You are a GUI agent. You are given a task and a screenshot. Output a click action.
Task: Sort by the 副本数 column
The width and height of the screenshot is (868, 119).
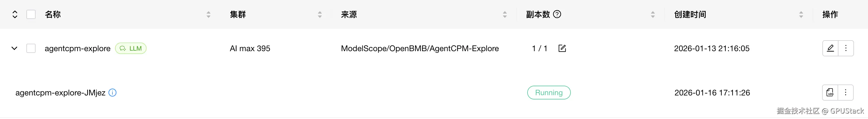(x=653, y=15)
